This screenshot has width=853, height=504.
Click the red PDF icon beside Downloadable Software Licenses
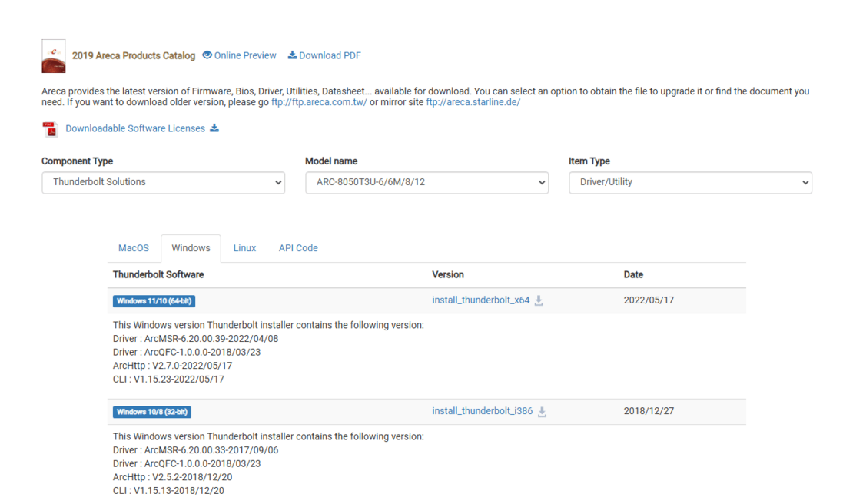pos(49,128)
